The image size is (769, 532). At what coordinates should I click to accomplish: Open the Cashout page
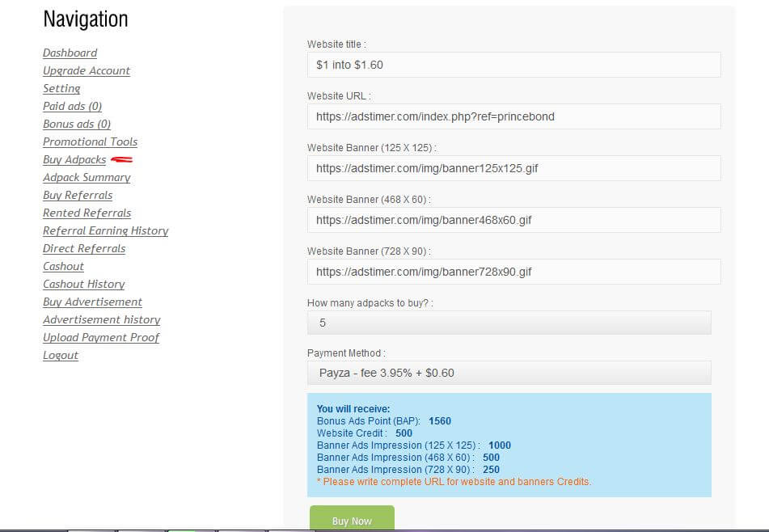[x=63, y=267]
